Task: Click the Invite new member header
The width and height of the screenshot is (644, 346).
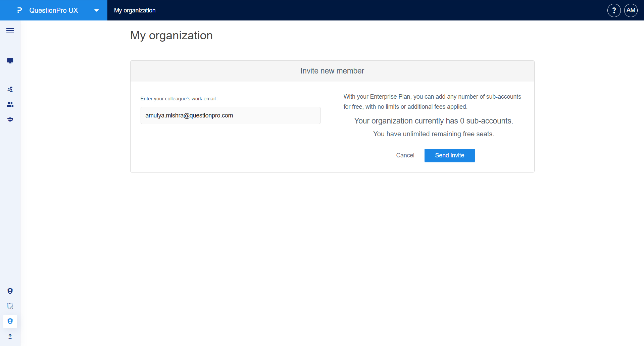Action: point(332,71)
